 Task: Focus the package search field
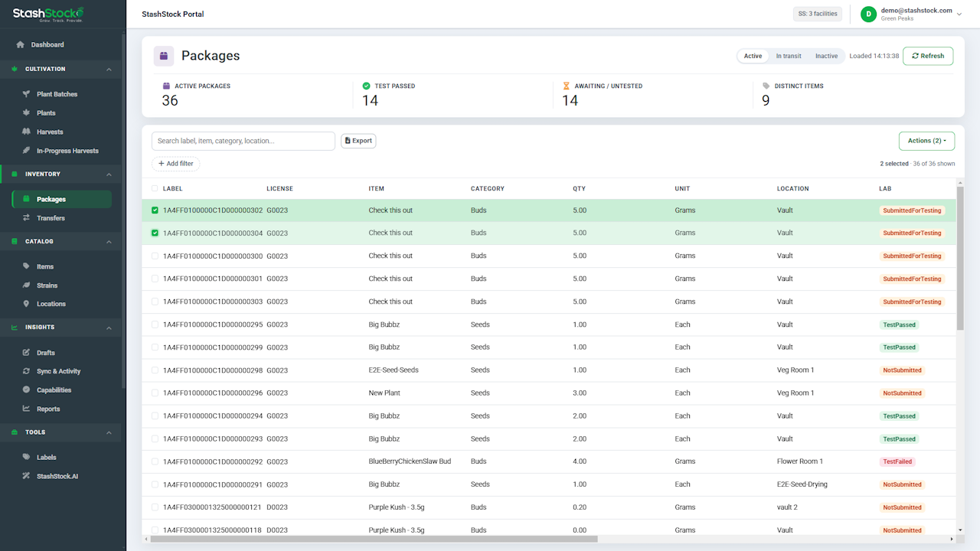[x=243, y=141]
